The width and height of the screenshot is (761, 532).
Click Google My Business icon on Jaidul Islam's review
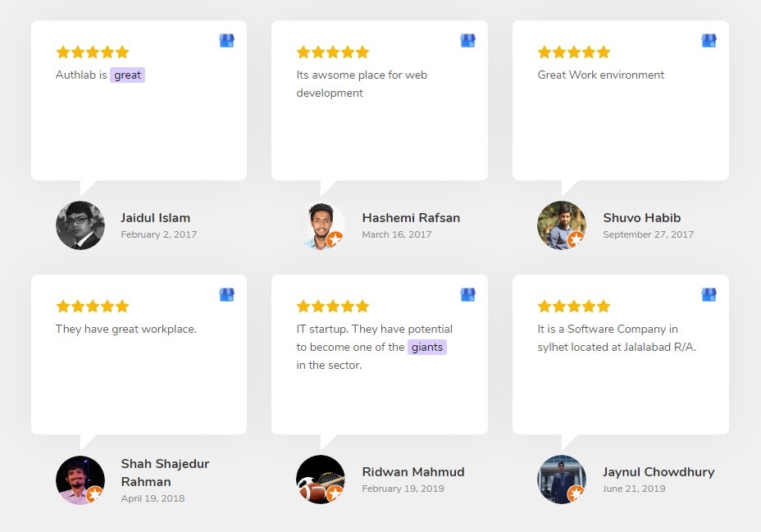point(226,41)
